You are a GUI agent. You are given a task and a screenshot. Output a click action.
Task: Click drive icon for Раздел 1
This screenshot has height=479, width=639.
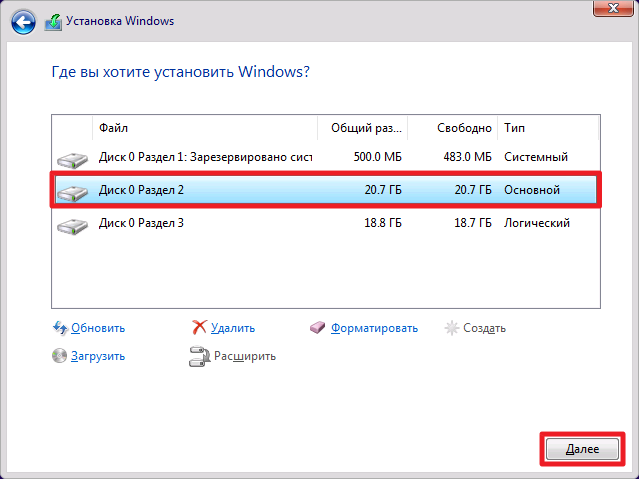pyautogui.click(x=72, y=158)
